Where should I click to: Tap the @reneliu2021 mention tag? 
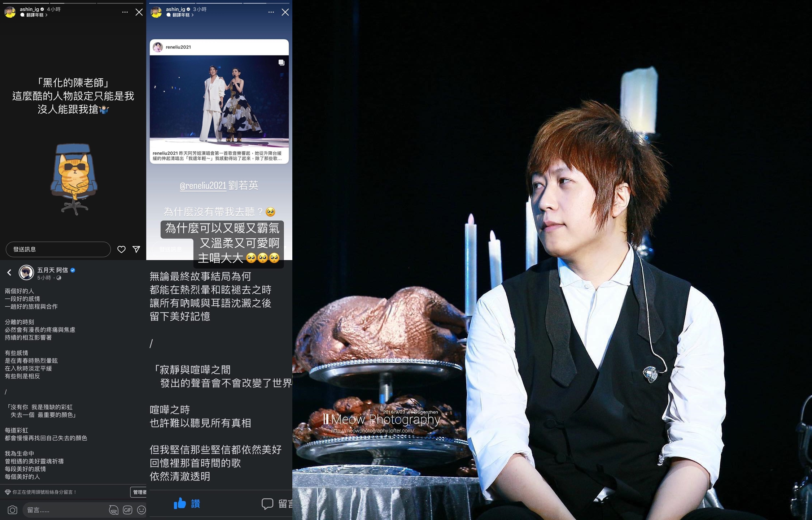point(203,186)
